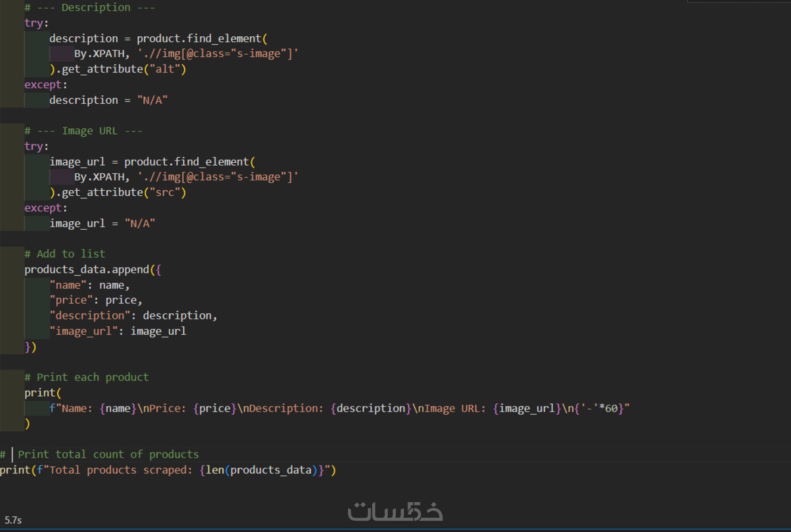The image size is (791, 532).
Task: Click the description = "N/A" line
Action: 108,100
